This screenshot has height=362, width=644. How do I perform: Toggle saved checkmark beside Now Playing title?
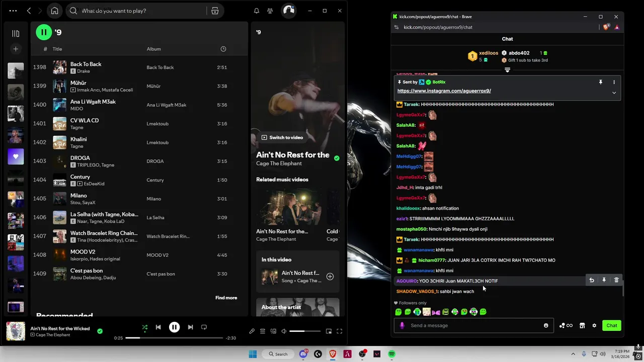pyautogui.click(x=337, y=158)
